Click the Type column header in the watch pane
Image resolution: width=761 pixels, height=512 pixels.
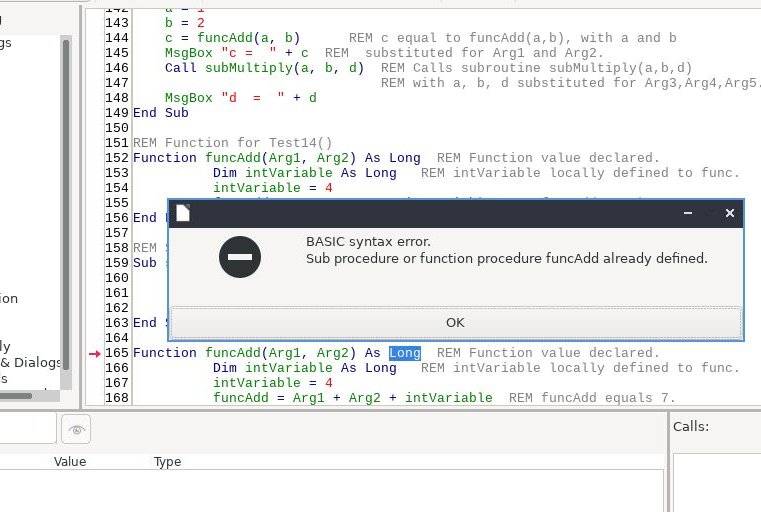point(167,462)
